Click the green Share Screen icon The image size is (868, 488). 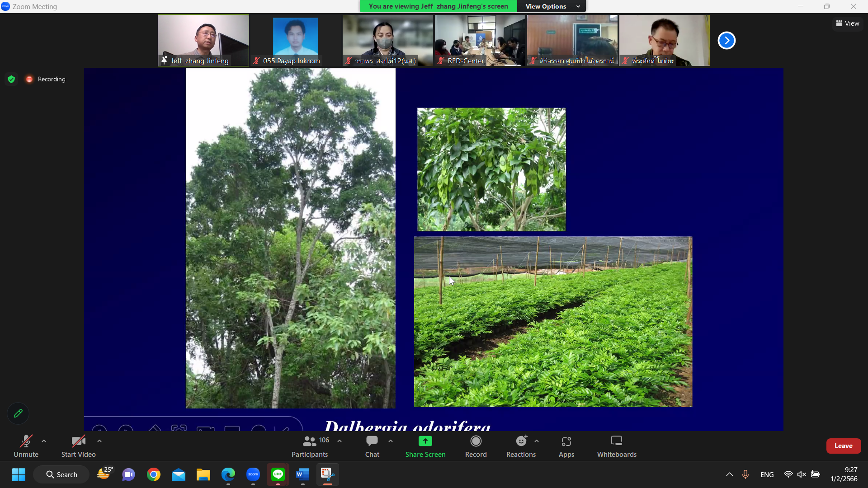(425, 441)
